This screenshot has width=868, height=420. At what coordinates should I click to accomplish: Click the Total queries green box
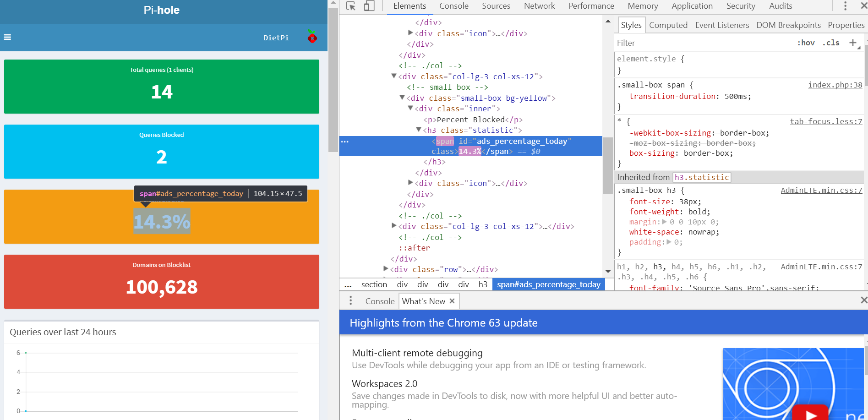point(162,87)
